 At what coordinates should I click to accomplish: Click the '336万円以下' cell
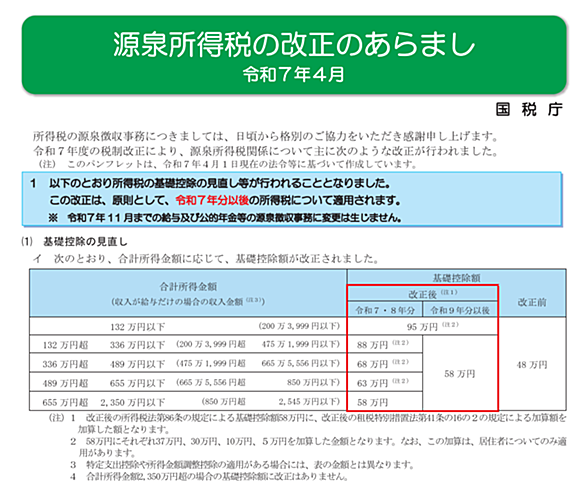coord(138,345)
